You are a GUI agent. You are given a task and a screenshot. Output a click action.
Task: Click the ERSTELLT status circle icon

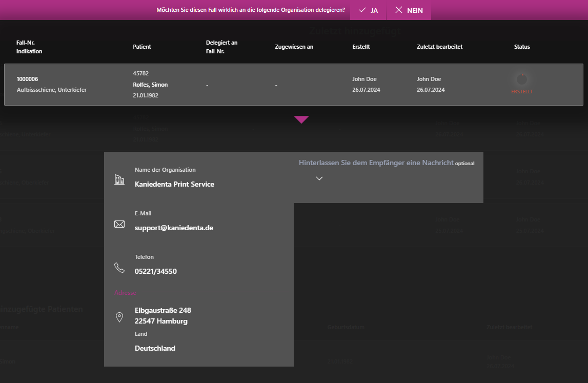click(x=522, y=79)
